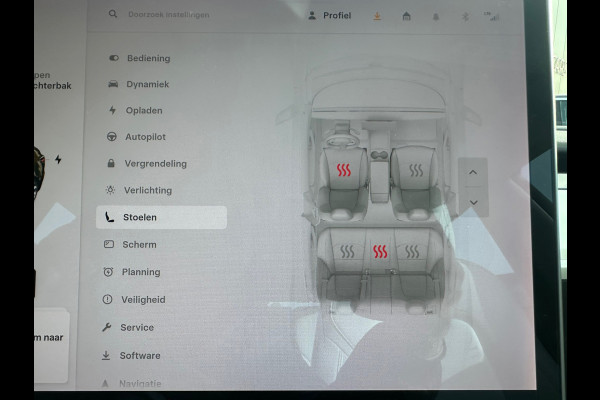This screenshot has width=600, height=400.
Task: Tap the LTE signal strength icon
Action: pyautogui.click(x=491, y=16)
